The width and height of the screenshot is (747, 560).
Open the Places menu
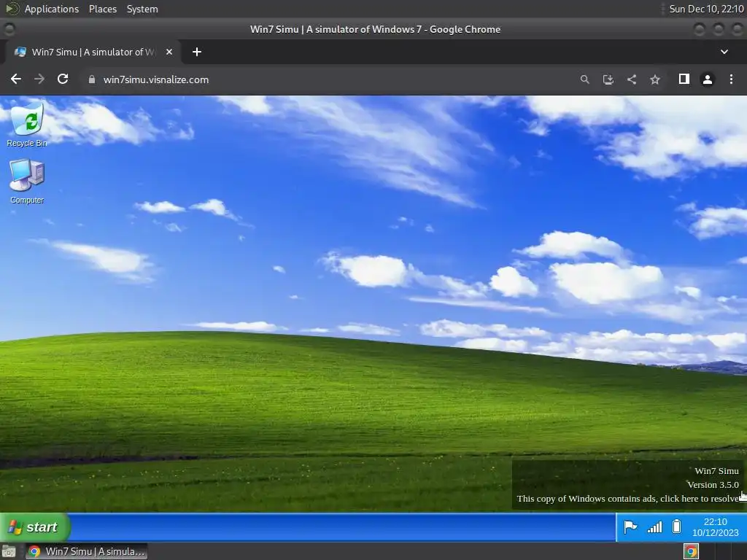102,9
